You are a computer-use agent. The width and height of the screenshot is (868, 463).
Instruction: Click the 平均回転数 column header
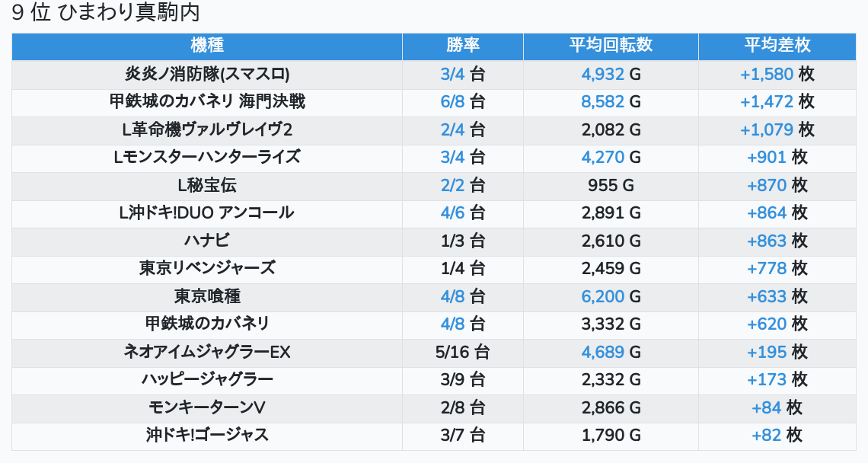coord(611,46)
